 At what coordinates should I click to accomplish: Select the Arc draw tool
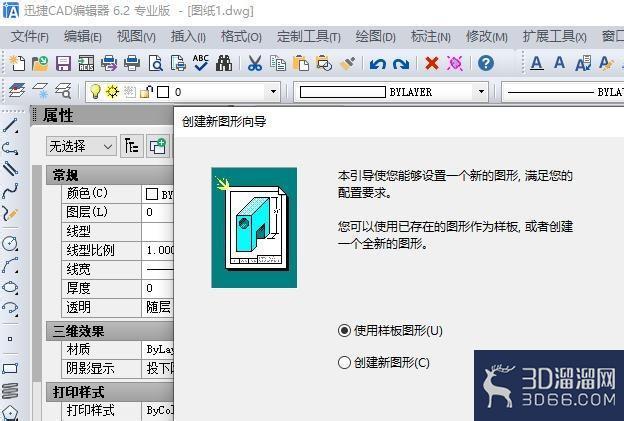click(10, 265)
